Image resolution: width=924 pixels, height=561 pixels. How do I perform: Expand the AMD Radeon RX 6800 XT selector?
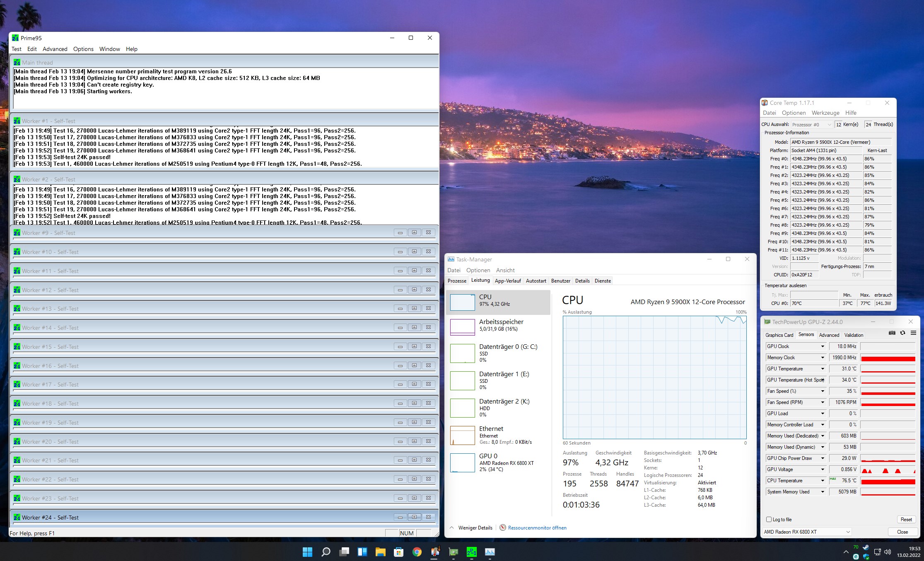point(848,532)
